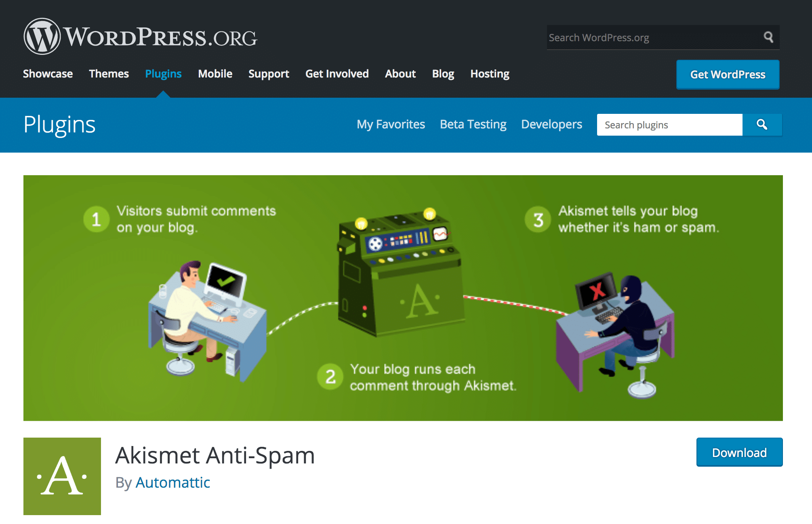The height and width of the screenshot is (524, 812).
Task: Visit the Support page
Action: point(269,74)
